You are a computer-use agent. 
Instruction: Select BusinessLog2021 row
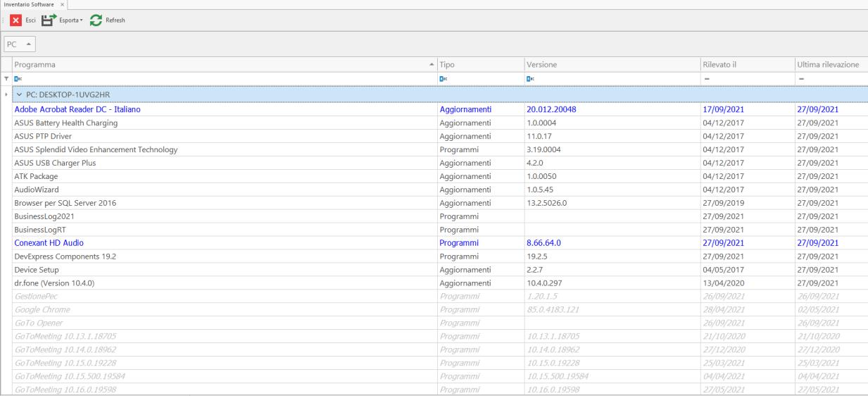click(x=440, y=216)
